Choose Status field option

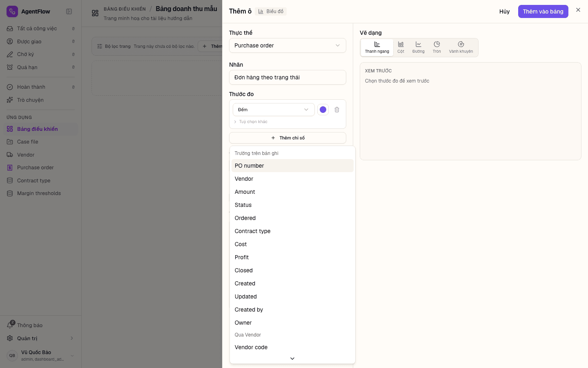click(292, 205)
